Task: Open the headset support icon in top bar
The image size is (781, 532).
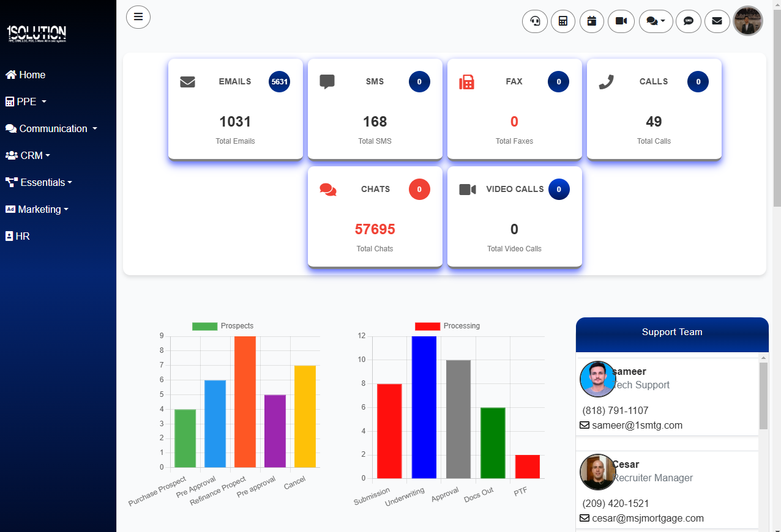Action: 535,21
